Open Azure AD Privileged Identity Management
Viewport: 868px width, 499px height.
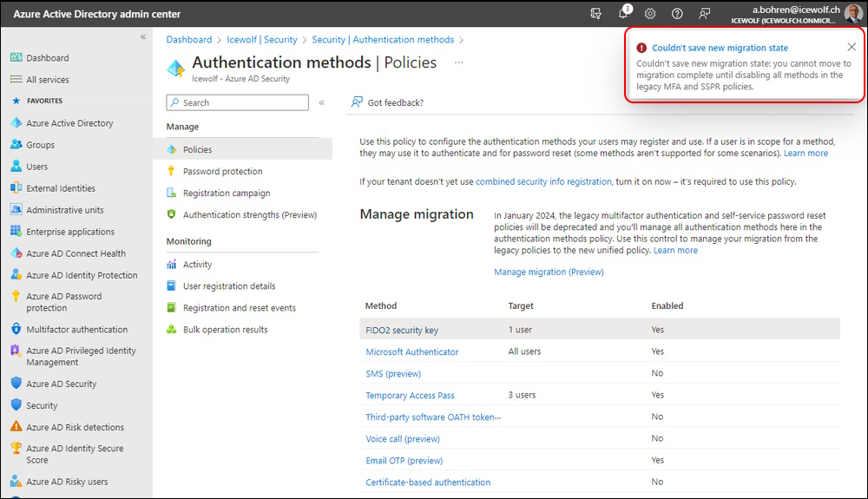81,357
